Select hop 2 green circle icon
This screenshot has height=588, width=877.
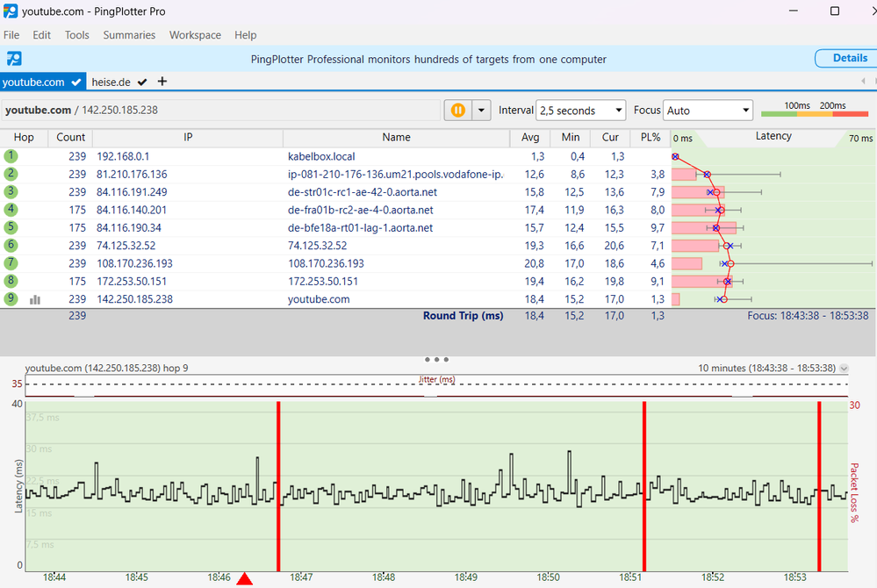point(11,174)
